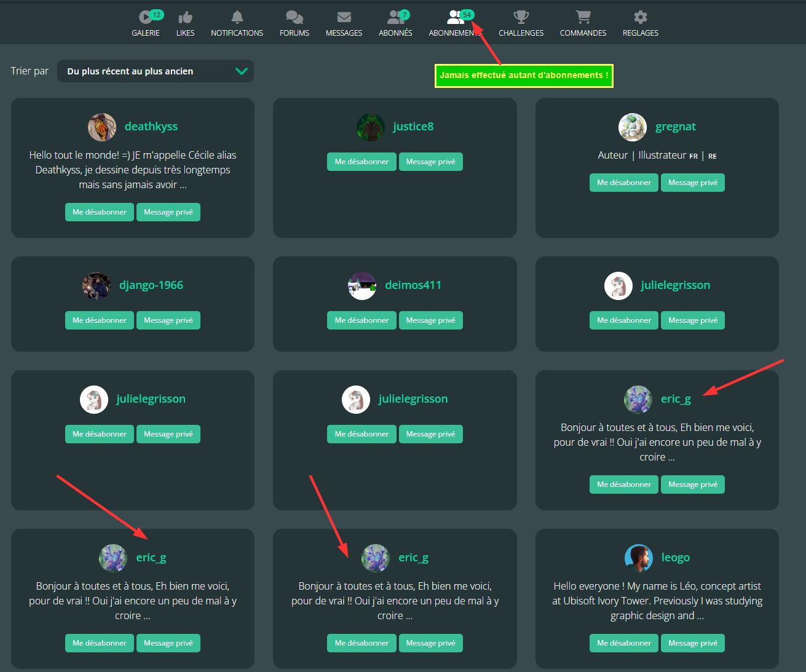The width and height of the screenshot is (806, 672).
Task: Click the green chevron of the sort dropdown
Action: [242, 71]
